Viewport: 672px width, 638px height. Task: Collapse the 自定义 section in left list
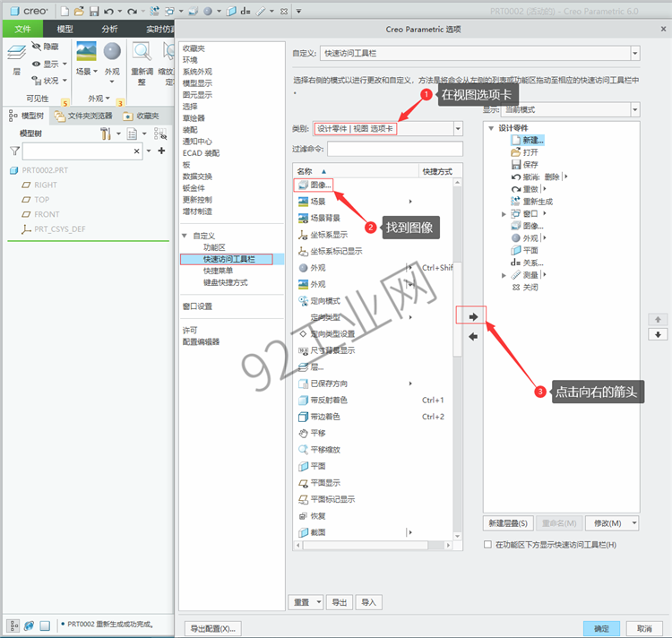tap(185, 236)
